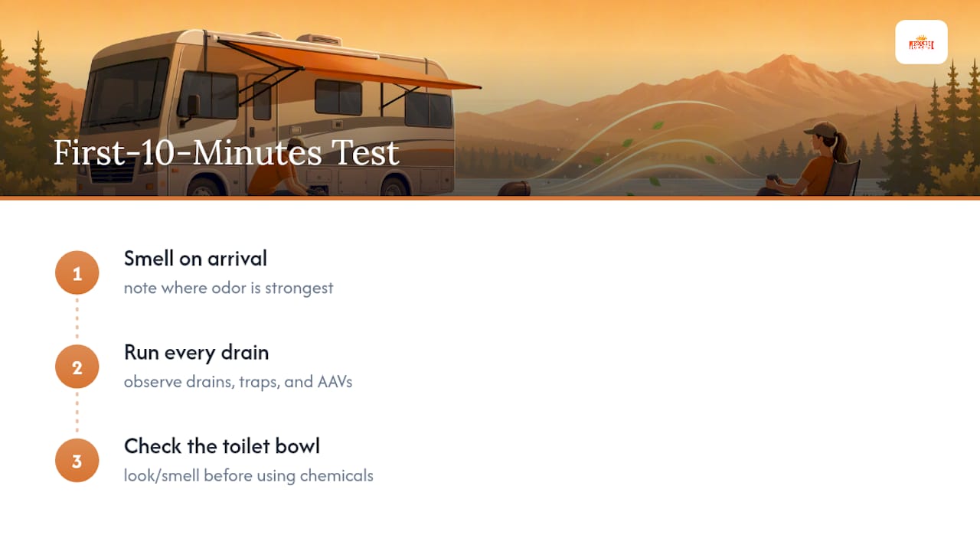The height and width of the screenshot is (551, 980).
Task: Click the 'Run every drain' heading
Action: [x=196, y=353]
